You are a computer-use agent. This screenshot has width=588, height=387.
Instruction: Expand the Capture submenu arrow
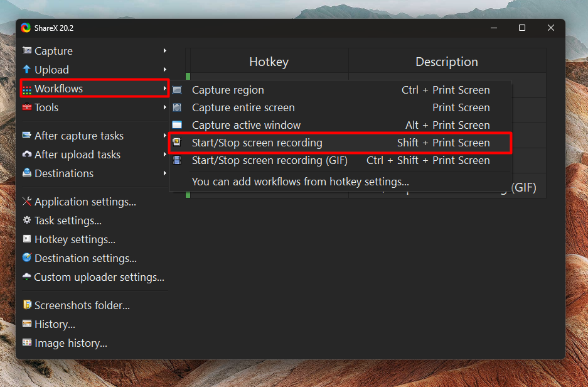164,50
